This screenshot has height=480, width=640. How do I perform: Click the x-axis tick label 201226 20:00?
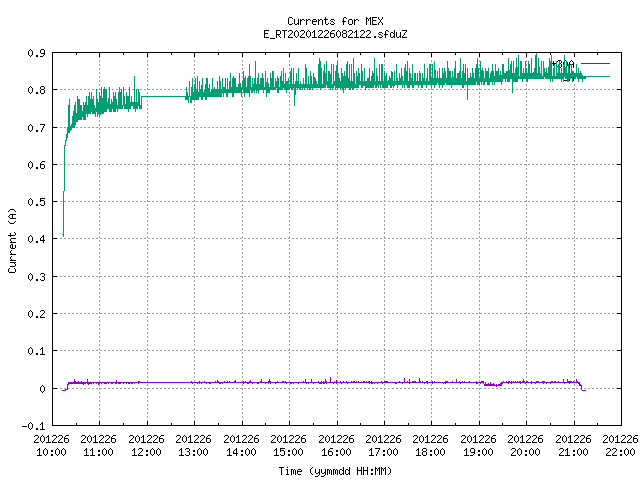click(525, 446)
